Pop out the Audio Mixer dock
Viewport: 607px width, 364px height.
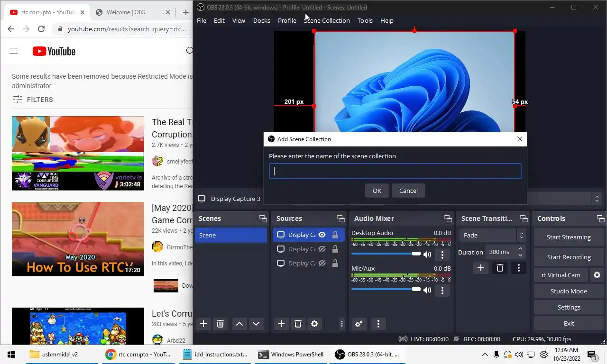(x=448, y=218)
